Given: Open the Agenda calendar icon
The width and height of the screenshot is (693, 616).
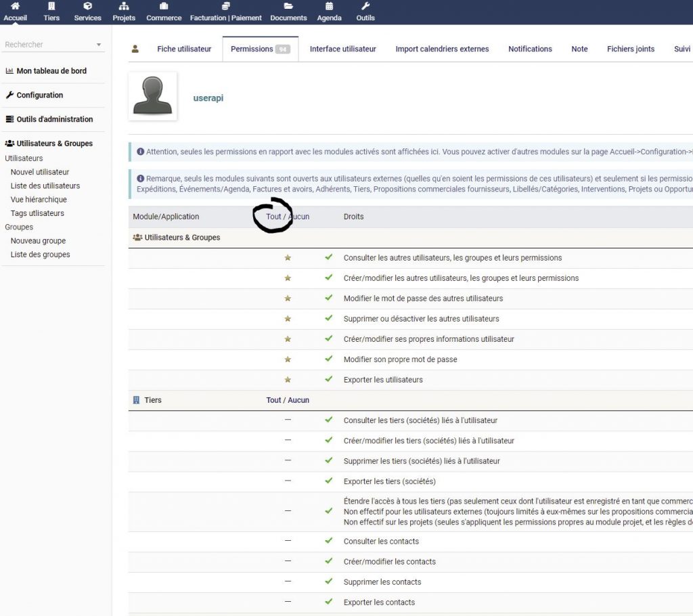Looking at the screenshot, I should [329, 6].
